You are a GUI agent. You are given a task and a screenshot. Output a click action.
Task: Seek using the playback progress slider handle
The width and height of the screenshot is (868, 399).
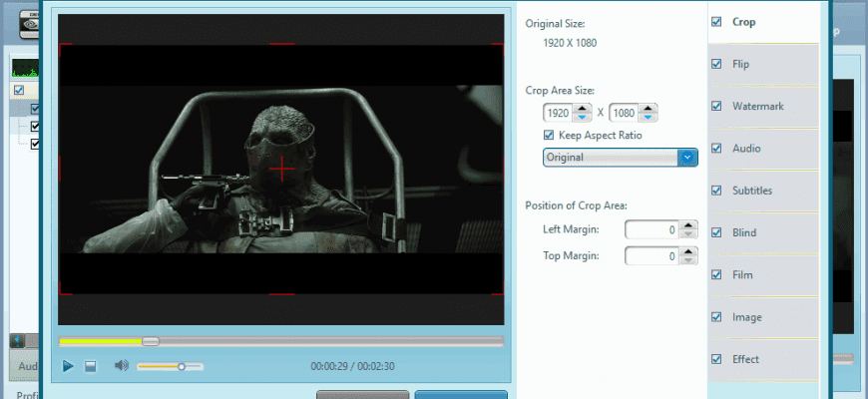[x=151, y=341]
